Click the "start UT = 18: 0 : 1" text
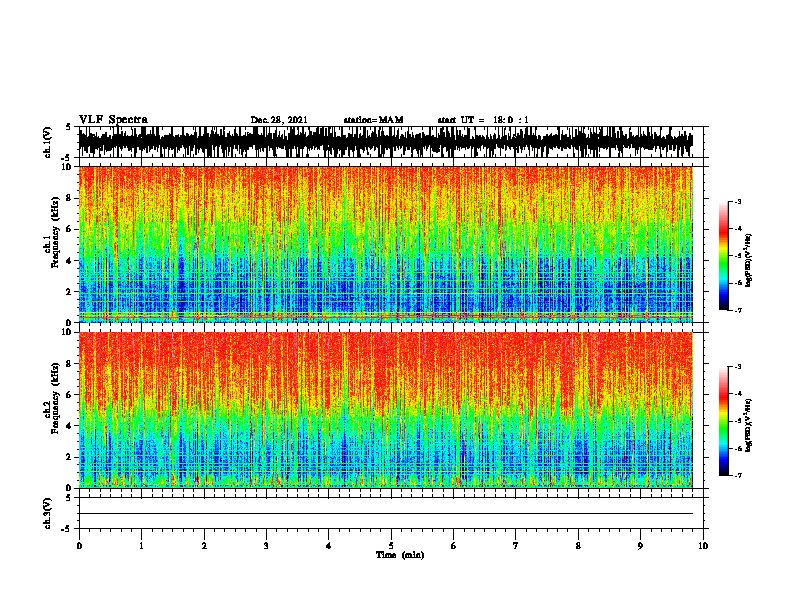The height and width of the screenshot is (612, 792). (x=483, y=120)
